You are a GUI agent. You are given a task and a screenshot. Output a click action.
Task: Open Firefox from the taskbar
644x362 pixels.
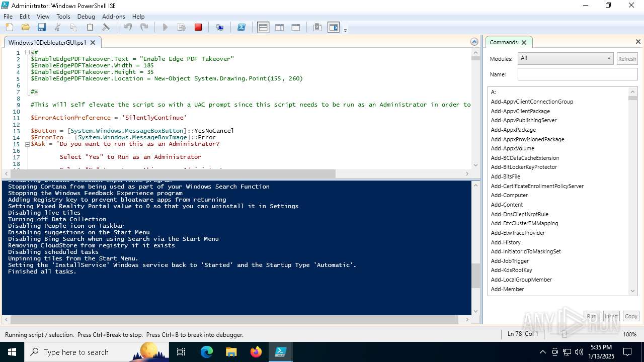point(256,352)
